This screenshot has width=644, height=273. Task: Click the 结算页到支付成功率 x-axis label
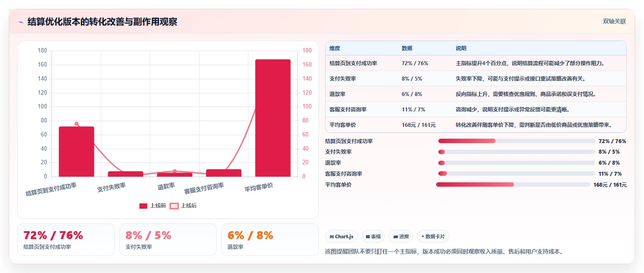pyautogui.click(x=51, y=189)
